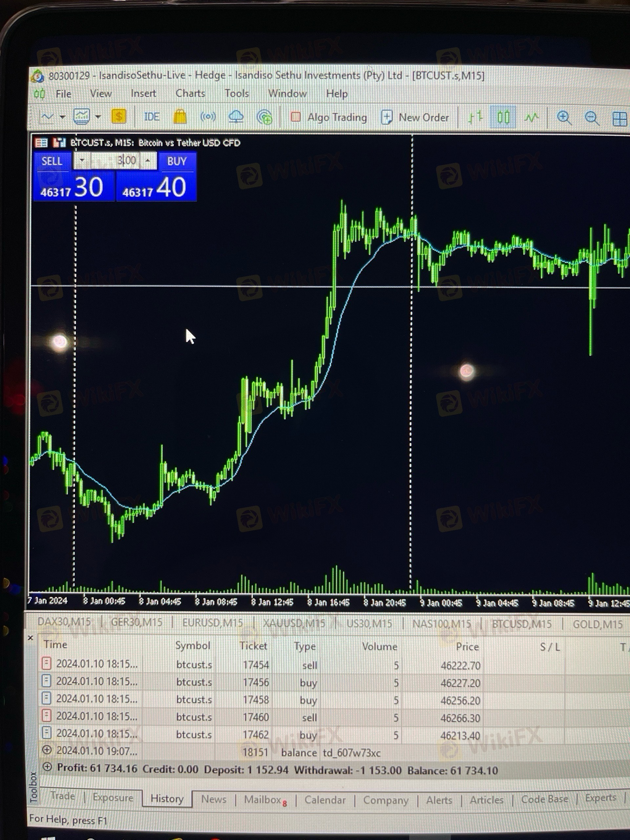
Task: Zoom in on the chart
Action: click(564, 118)
